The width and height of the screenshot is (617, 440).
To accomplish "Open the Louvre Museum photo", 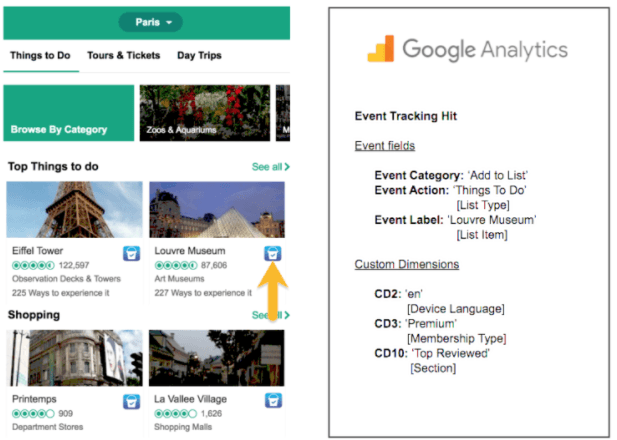I will [217, 209].
